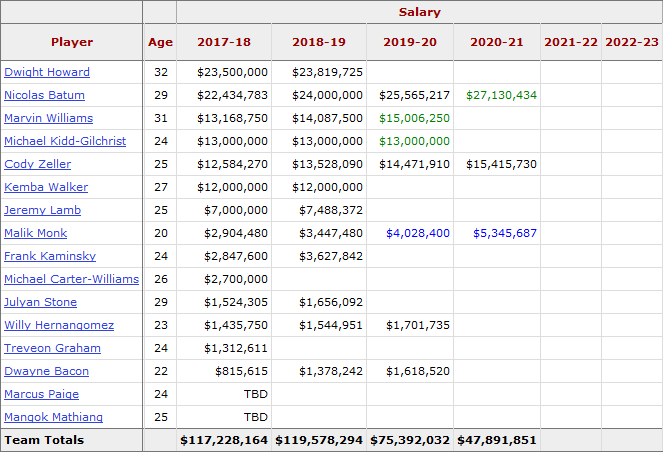The width and height of the screenshot is (663, 452).
Task: Click Willy Hernangomez's name link
Action: [59, 325]
